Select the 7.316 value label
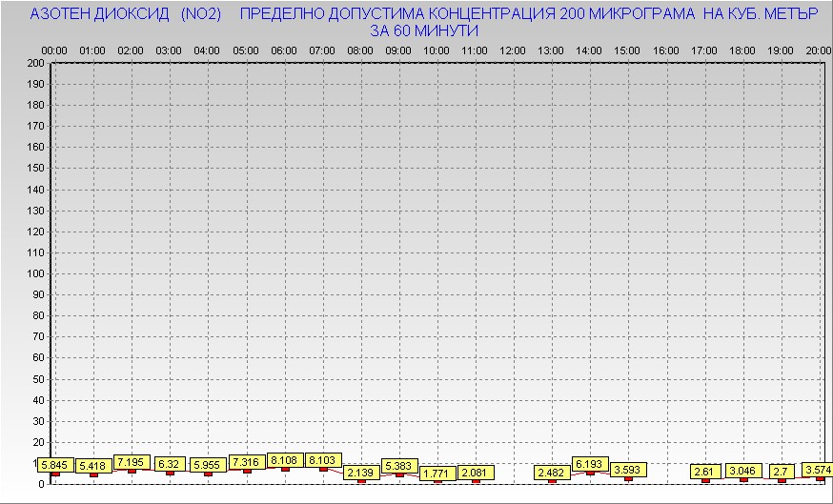 [x=247, y=462]
